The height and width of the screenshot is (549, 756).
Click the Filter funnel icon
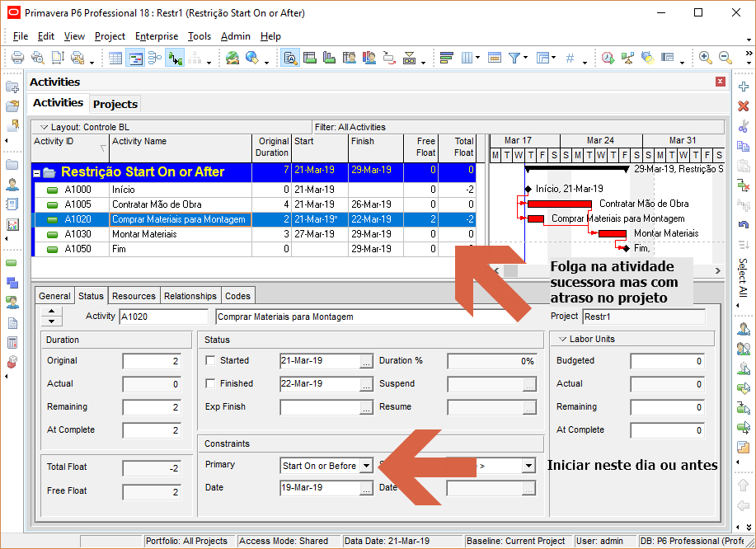click(514, 59)
